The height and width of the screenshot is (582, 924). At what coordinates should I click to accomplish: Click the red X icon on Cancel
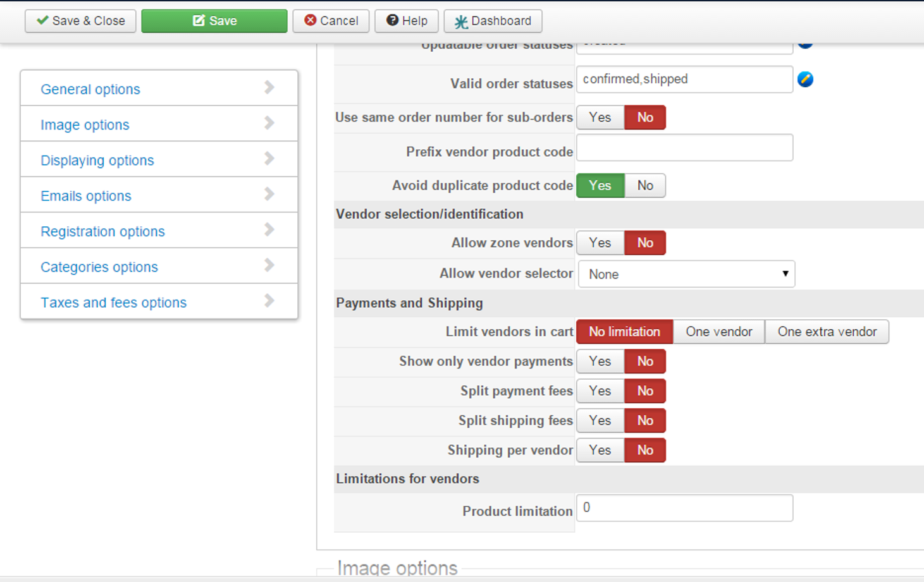310,21
